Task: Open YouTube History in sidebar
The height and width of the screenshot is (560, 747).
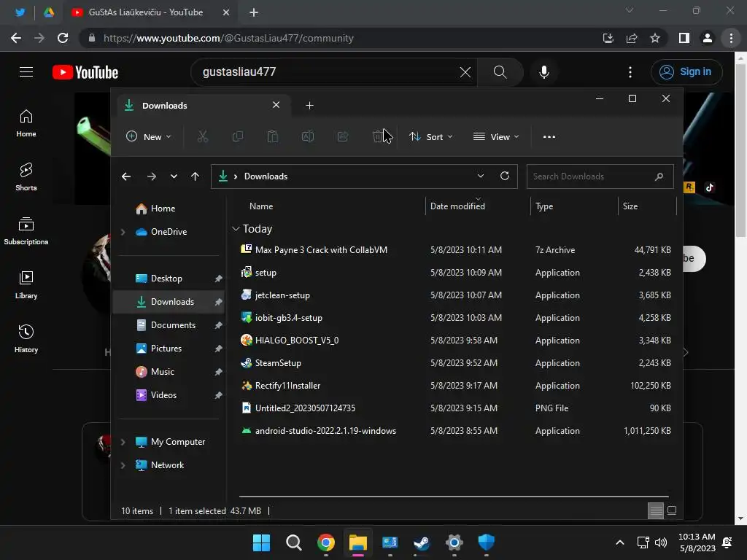Action: (26, 338)
